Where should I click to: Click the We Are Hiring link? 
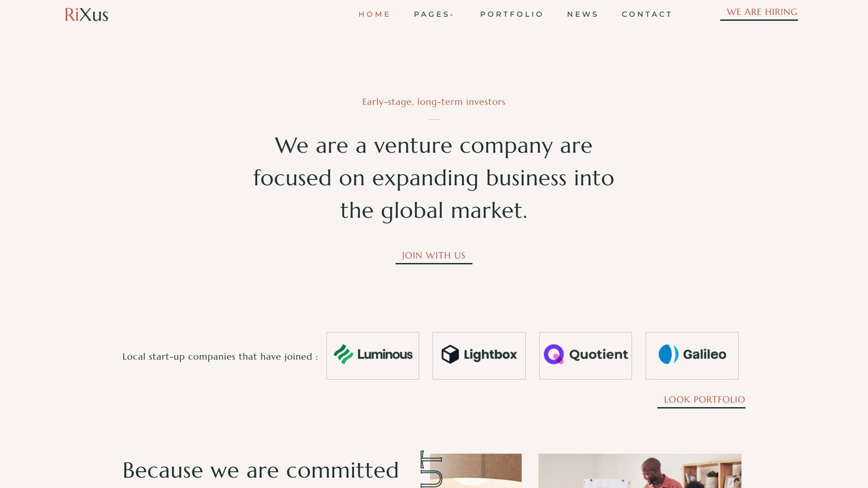[762, 12]
